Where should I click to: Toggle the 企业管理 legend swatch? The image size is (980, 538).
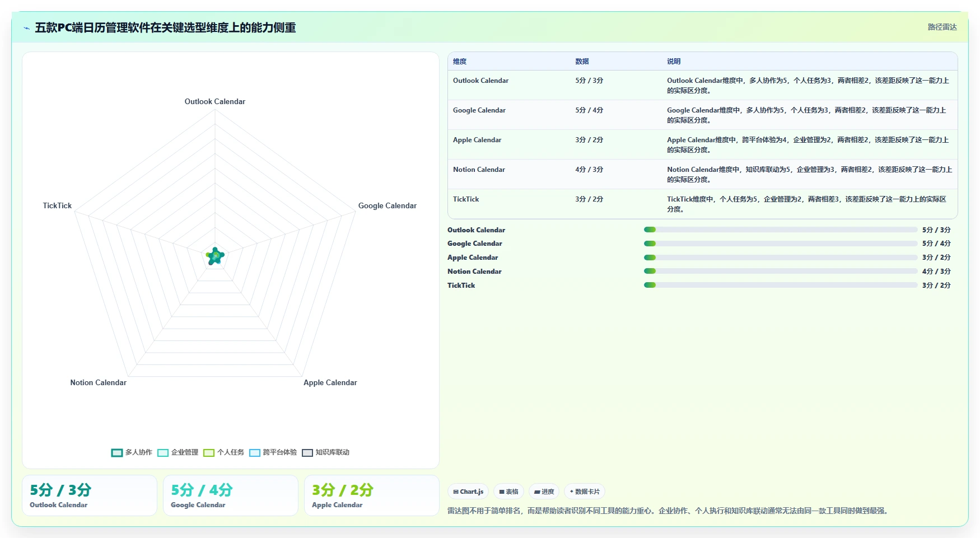163,453
